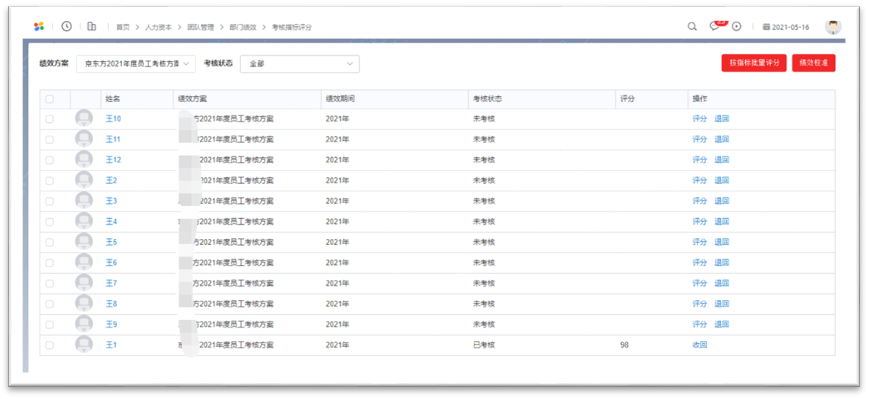The height and width of the screenshot is (399, 869).
Task: Open the name link 王9
Action: pyautogui.click(x=111, y=324)
